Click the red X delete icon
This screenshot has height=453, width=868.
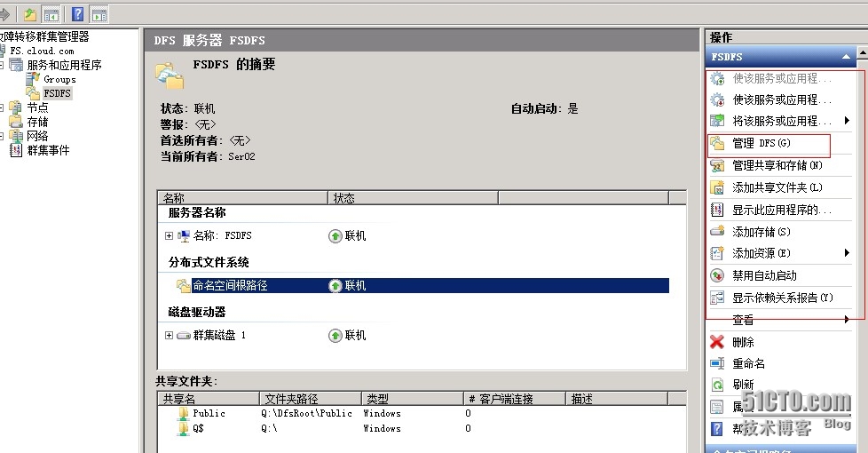[x=717, y=342]
